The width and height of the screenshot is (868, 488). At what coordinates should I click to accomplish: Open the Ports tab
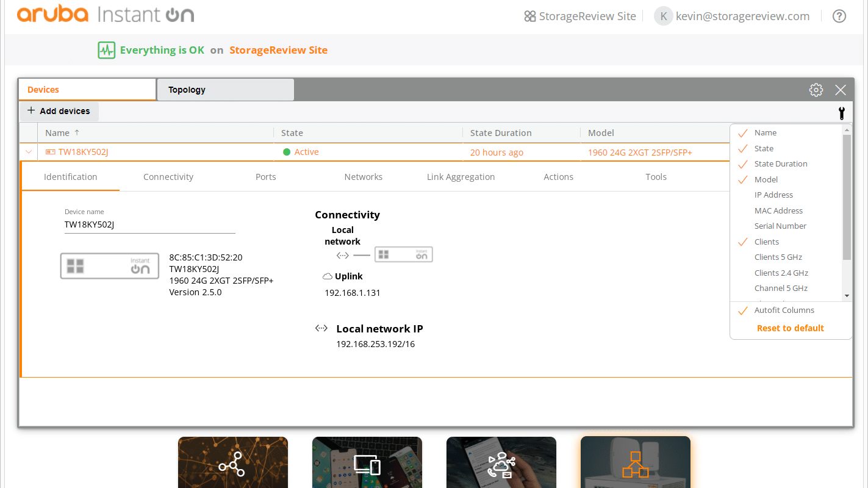[x=266, y=177]
